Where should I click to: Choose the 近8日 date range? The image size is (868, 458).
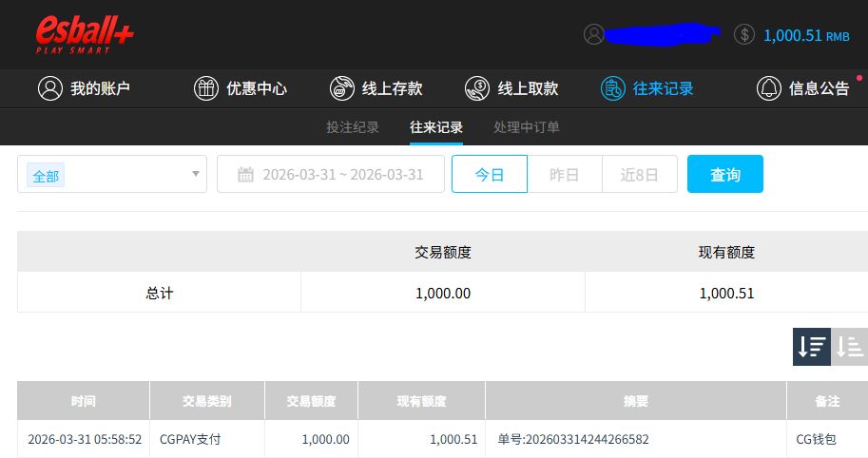pos(639,175)
